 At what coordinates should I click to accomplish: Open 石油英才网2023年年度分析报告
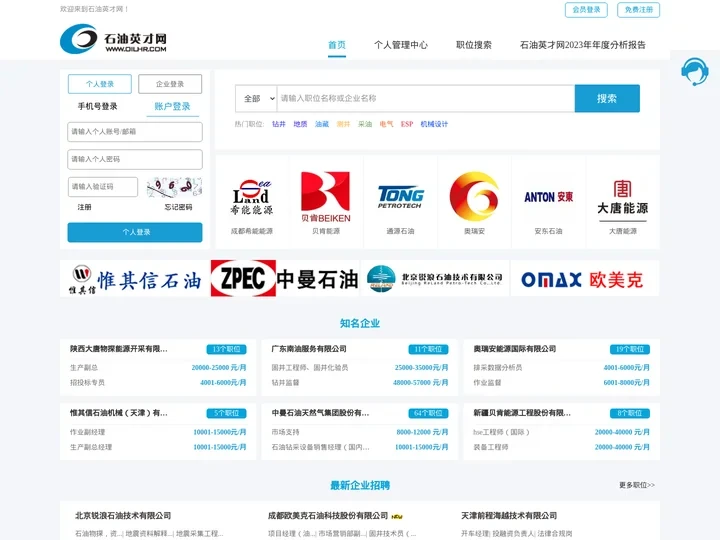(x=582, y=45)
